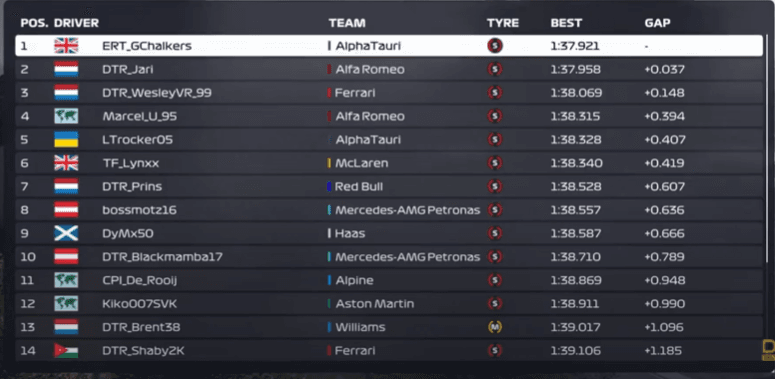This screenshot has width=775, height=379.
Task: Select driver DTR_WesleyVR_99 row
Action: point(389,93)
